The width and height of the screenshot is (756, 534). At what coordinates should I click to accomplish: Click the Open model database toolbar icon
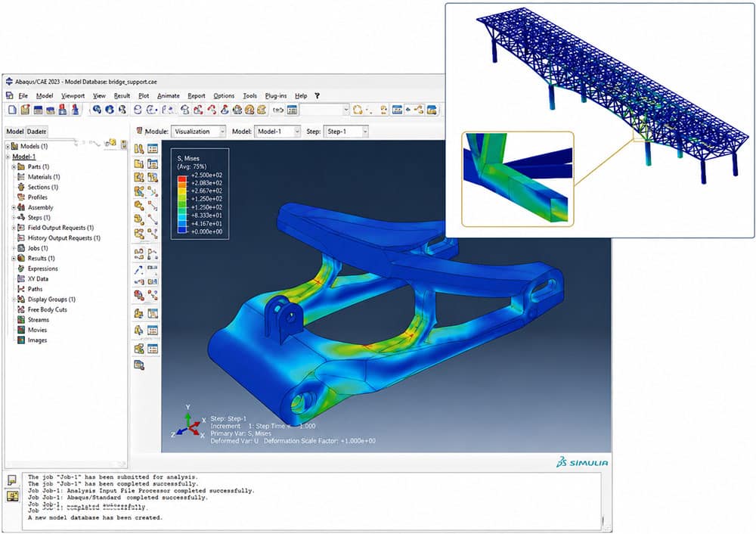point(25,110)
